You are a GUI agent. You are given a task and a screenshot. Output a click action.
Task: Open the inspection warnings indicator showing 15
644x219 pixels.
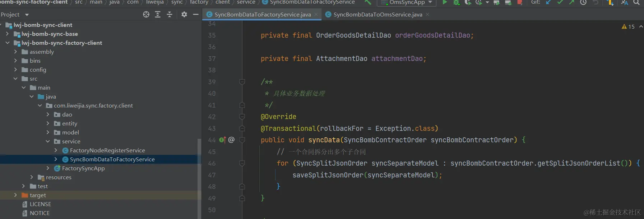628,27
